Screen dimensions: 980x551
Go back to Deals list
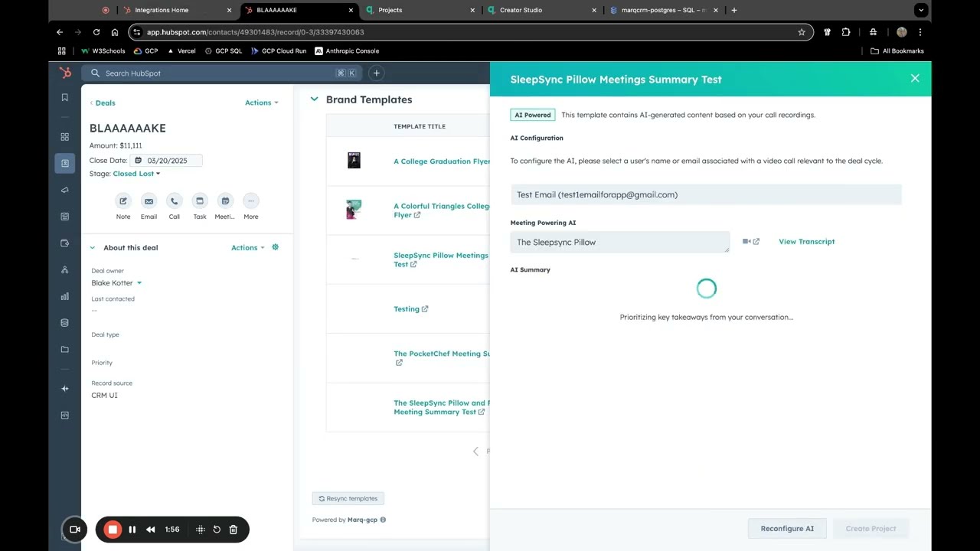[x=103, y=103]
